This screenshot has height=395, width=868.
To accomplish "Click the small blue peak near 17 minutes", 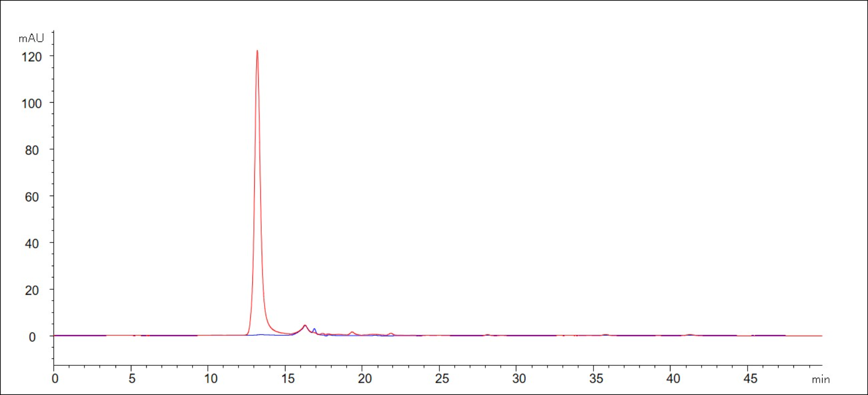I will point(315,329).
